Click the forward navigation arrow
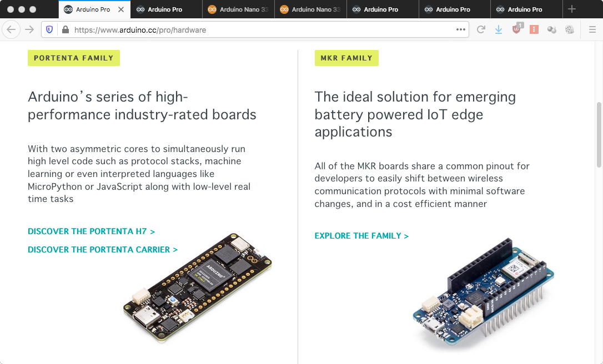Image resolution: width=603 pixels, height=364 pixels. [29, 29]
